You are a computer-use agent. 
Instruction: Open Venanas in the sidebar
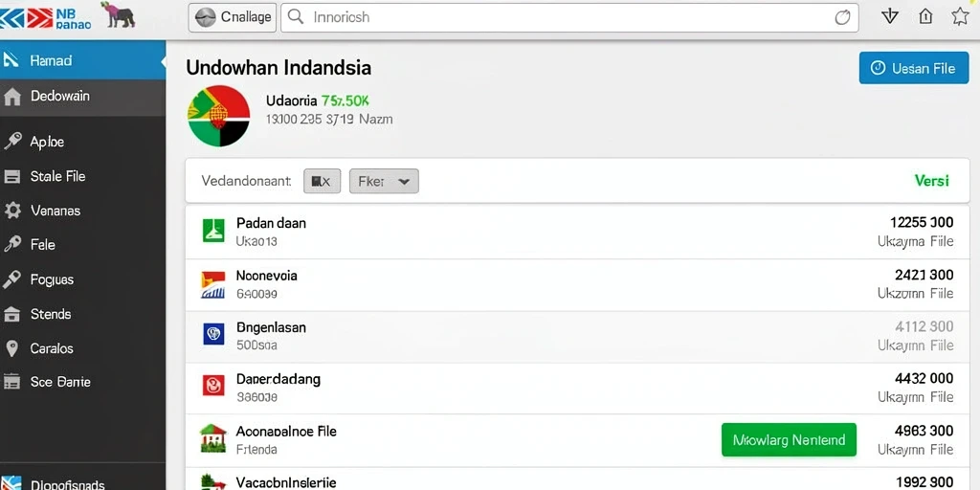tap(82, 211)
